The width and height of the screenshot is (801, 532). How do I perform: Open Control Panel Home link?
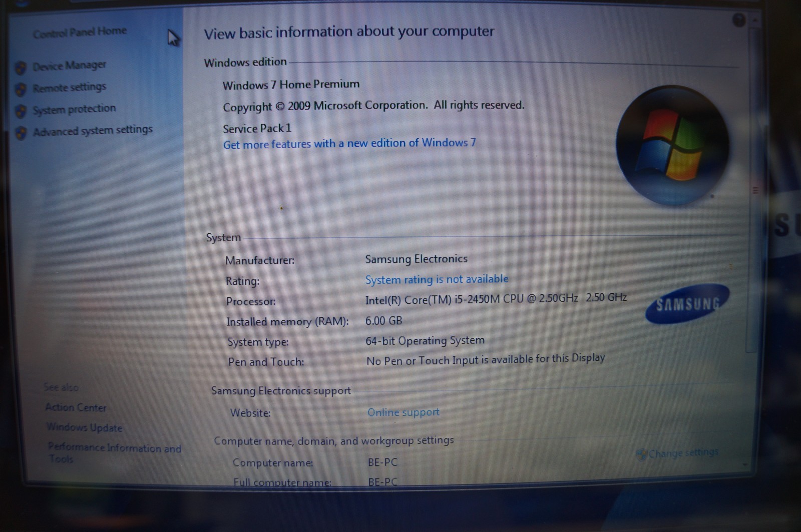(x=80, y=33)
